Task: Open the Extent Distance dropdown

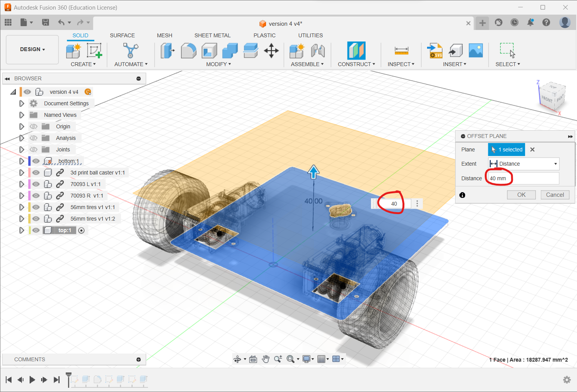Action: [x=524, y=164]
